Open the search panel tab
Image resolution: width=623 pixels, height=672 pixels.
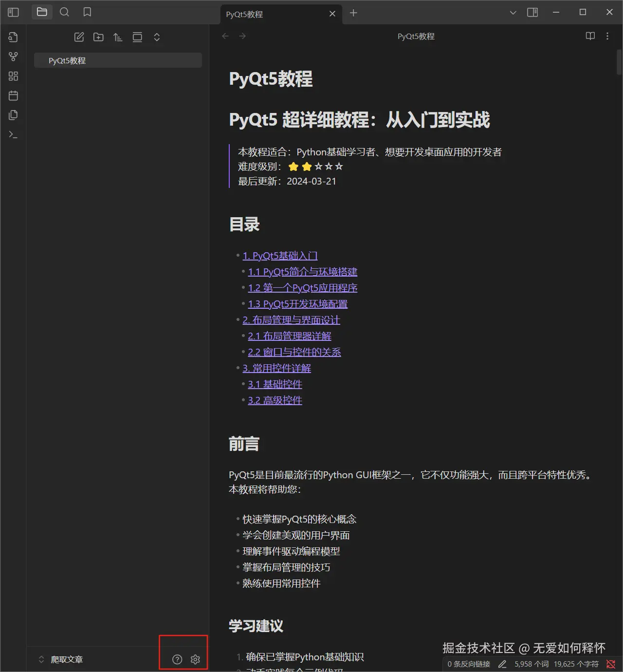click(x=64, y=12)
